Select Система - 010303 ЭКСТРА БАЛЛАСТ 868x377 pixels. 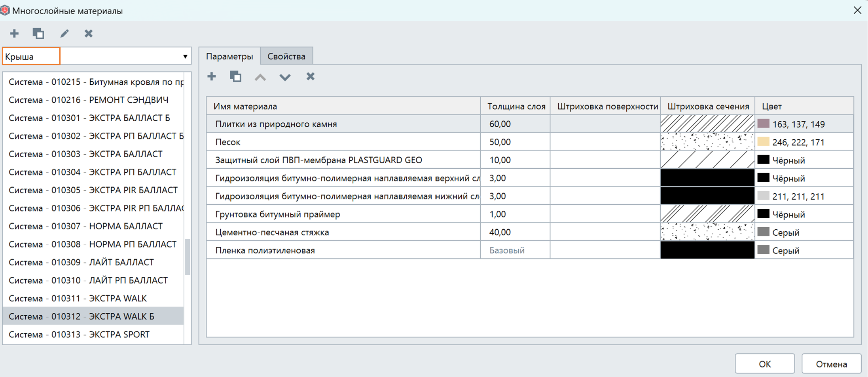click(x=93, y=154)
